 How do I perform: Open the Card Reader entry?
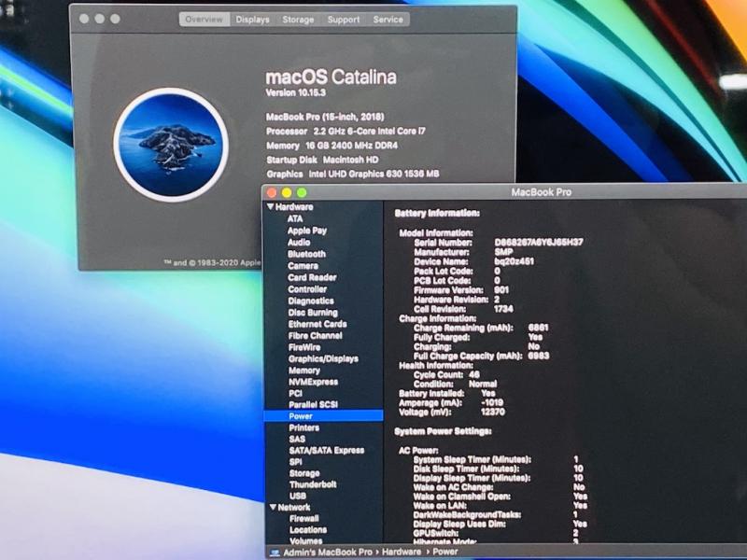312,277
